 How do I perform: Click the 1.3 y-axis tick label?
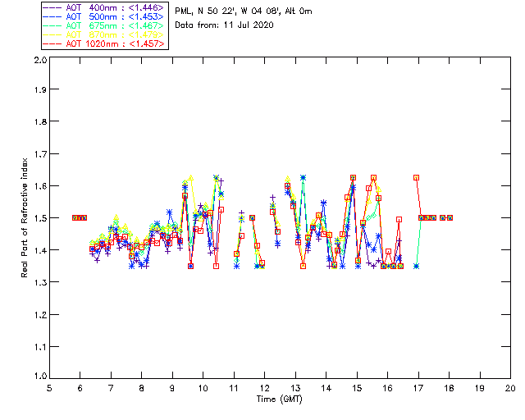(x=40, y=282)
